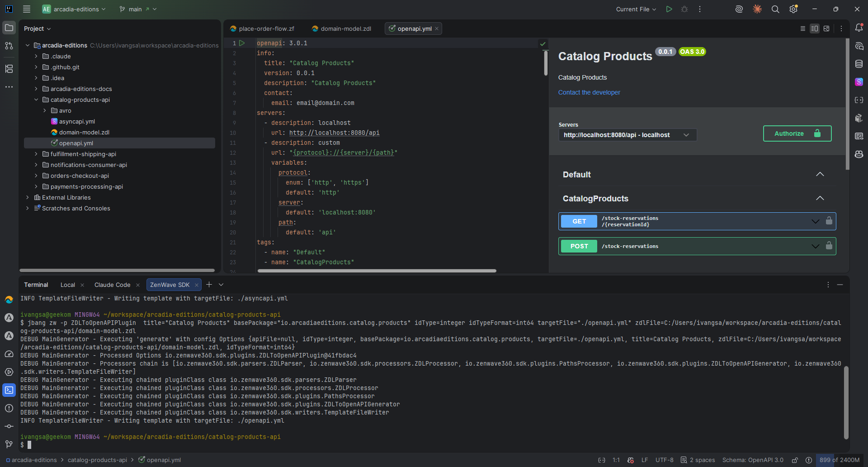Open the Database tool window
The width and height of the screenshot is (868, 467).
click(x=859, y=64)
